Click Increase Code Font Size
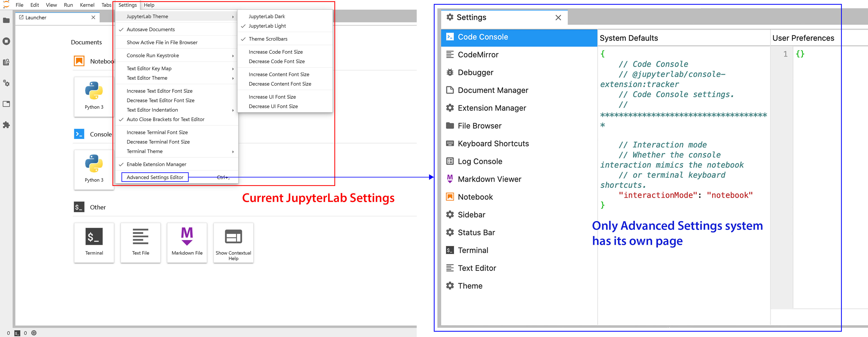 coord(276,52)
